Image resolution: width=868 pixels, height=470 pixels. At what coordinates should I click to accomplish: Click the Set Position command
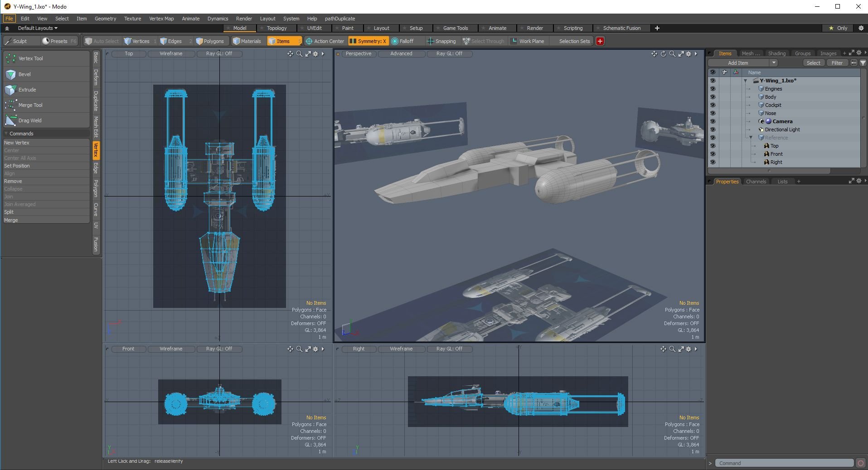(x=46, y=166)
